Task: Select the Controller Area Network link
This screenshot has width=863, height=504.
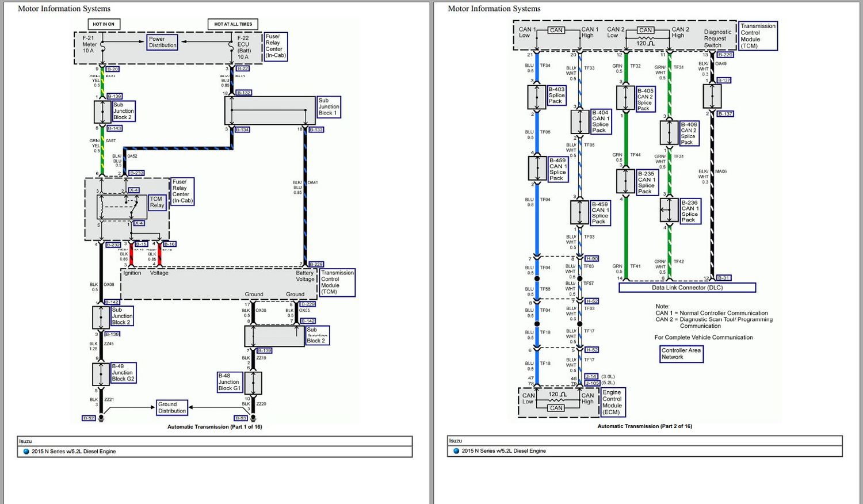Action: point(681,354)
